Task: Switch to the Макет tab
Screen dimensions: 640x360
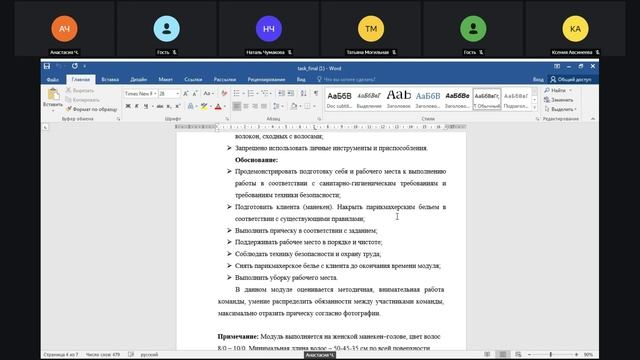Action: tap(165, 80)
